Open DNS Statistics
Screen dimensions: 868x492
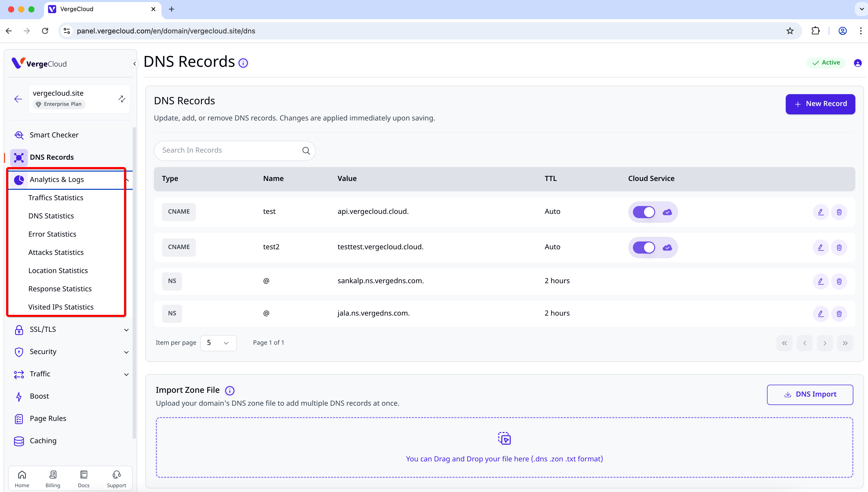[x=51, y=216]
